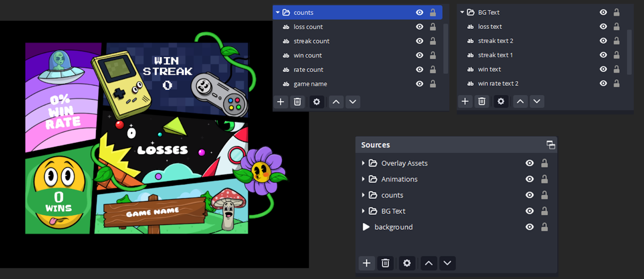Expand the Overlay Assets group
This screenshot has width=644, height=279.
(x=363, y=163)
